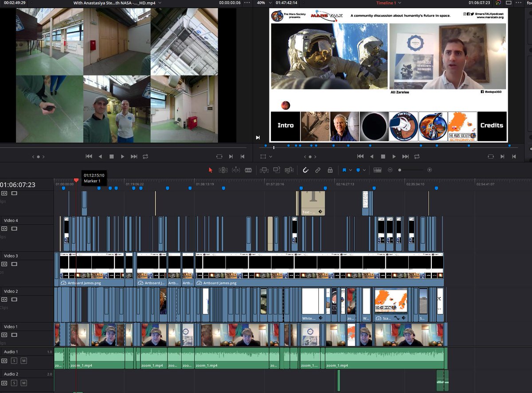Select the arrow Selection mode tool

pyautogui.click(x=211, y=170)
